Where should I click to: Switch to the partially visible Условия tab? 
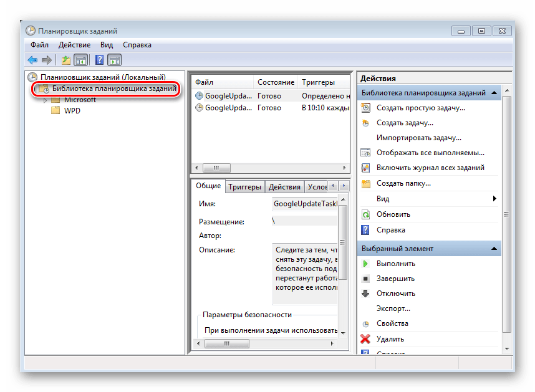coord(317,187)
